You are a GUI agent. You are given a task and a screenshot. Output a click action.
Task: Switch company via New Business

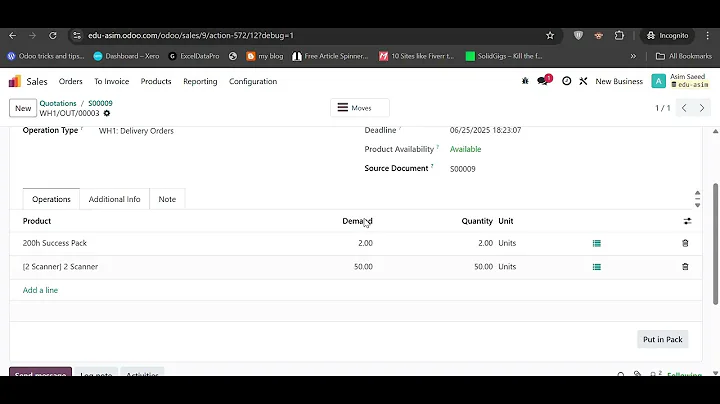(619, 81)
